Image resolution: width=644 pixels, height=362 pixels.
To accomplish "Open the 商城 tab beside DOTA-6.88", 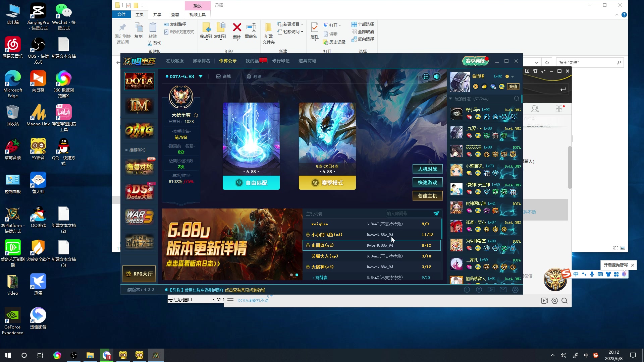I will (x=223, y=76).
